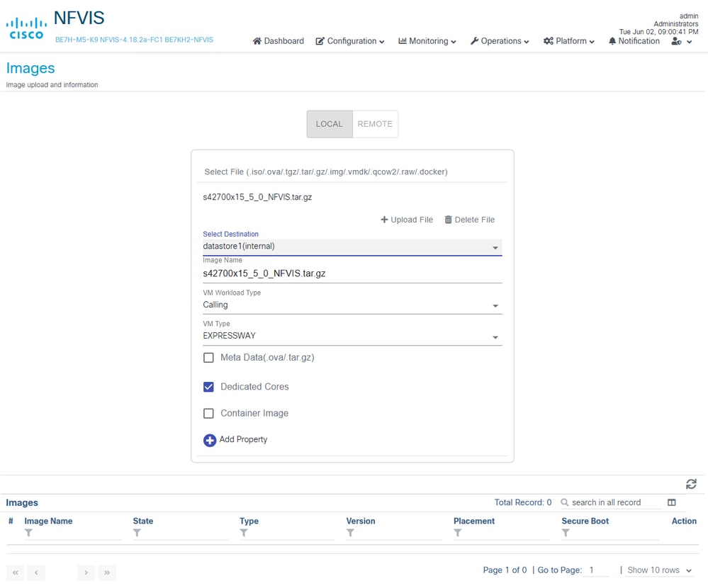Click the Image Name filter icon
This screenshot has height=588, width=708.
(x=28, y=533)
